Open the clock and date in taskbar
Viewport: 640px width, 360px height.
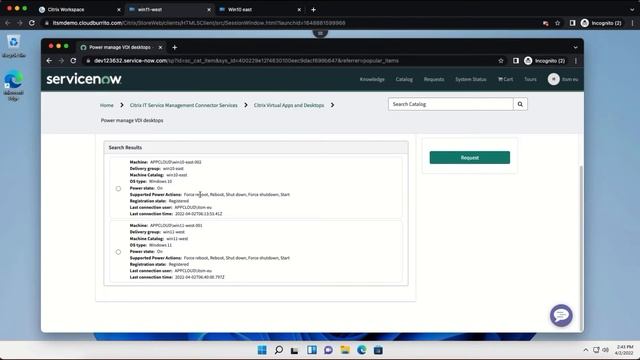click(x=624, y=350)
